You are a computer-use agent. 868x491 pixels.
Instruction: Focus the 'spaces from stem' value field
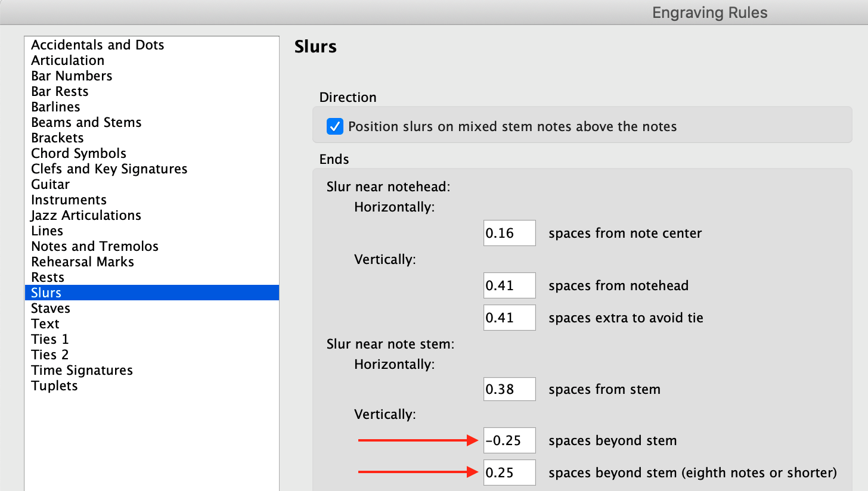tap(510, 390)
